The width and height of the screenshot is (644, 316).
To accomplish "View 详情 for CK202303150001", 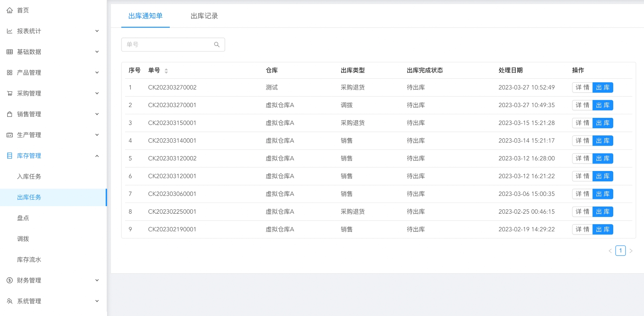I will click(582, 123).
